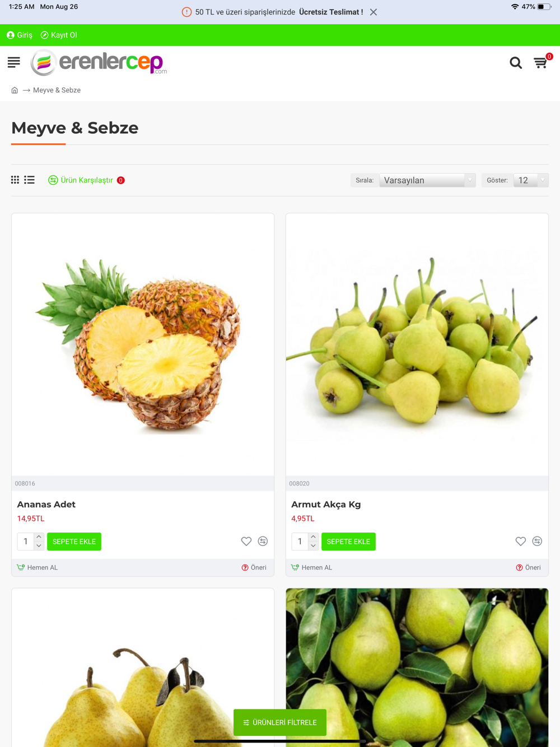Switch to list view icon
The image size is (560, 747).
(30, 180)
